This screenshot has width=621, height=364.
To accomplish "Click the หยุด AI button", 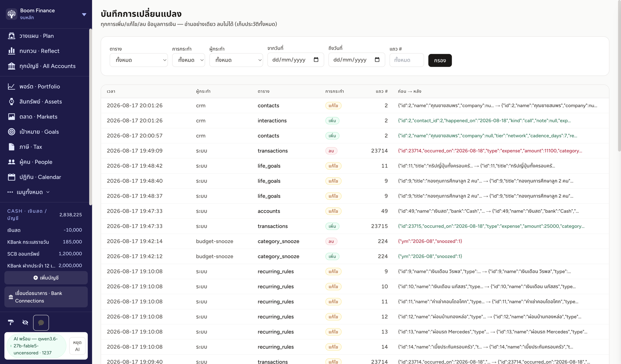I will click(x=77, y=346).
